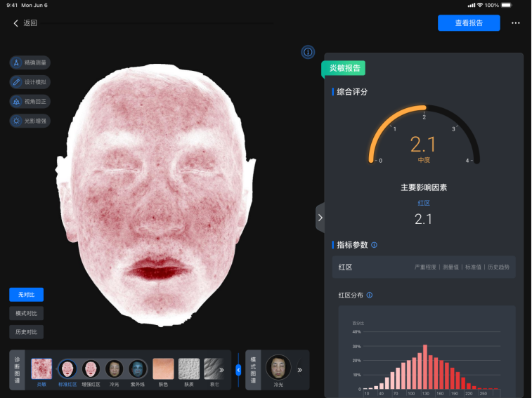Collapse the report panel with side chevron
Viewport: 532px width, 398px height.
(320, 218)
